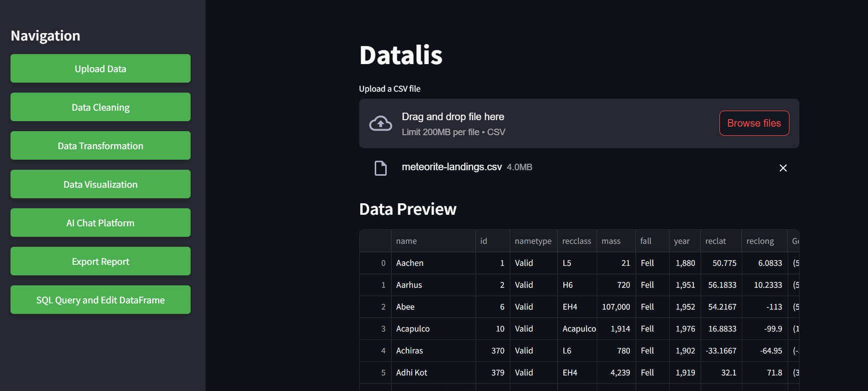Click the meteorite-landings.csv file name
The width and height of the screenshot is (868, 391).
(x=452, y=167)
